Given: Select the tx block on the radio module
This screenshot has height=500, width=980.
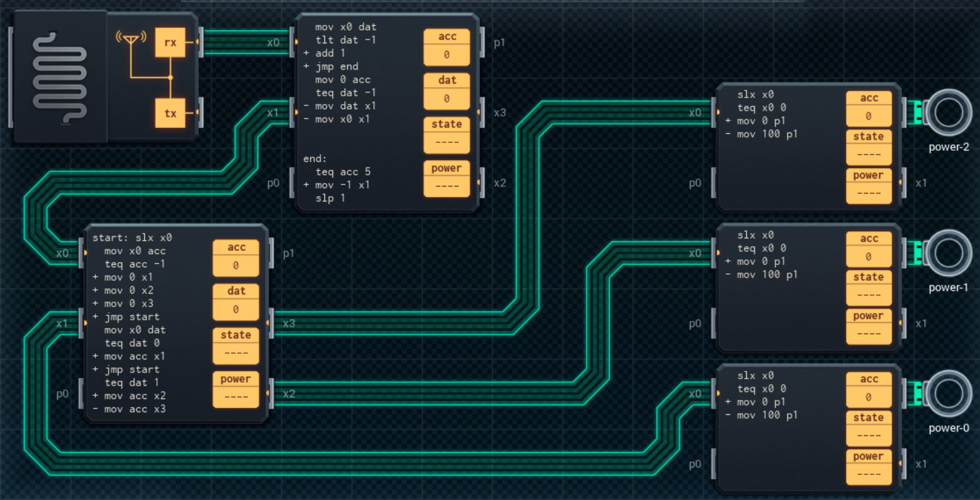Looking at the screenshot, I should point(170,113).
